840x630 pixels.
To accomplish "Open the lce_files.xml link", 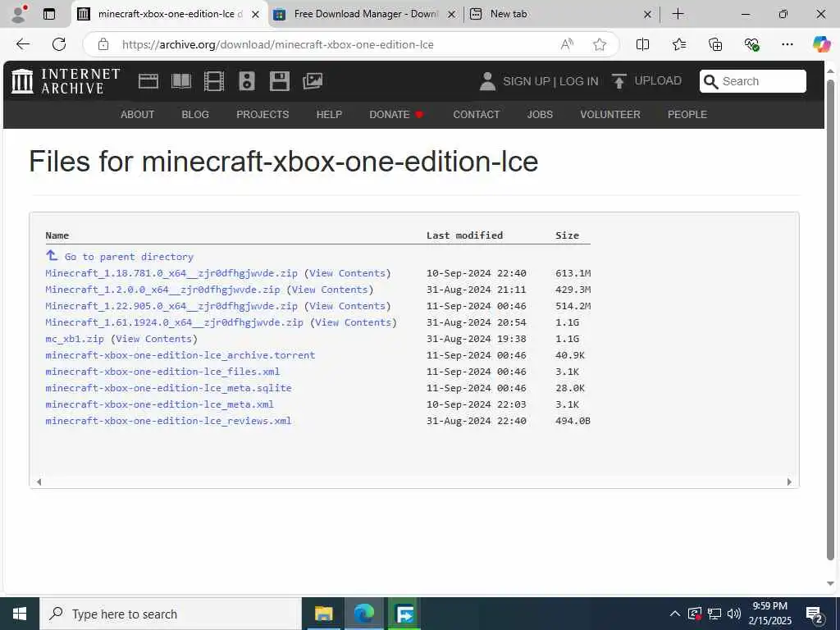I will pos(162,372).
